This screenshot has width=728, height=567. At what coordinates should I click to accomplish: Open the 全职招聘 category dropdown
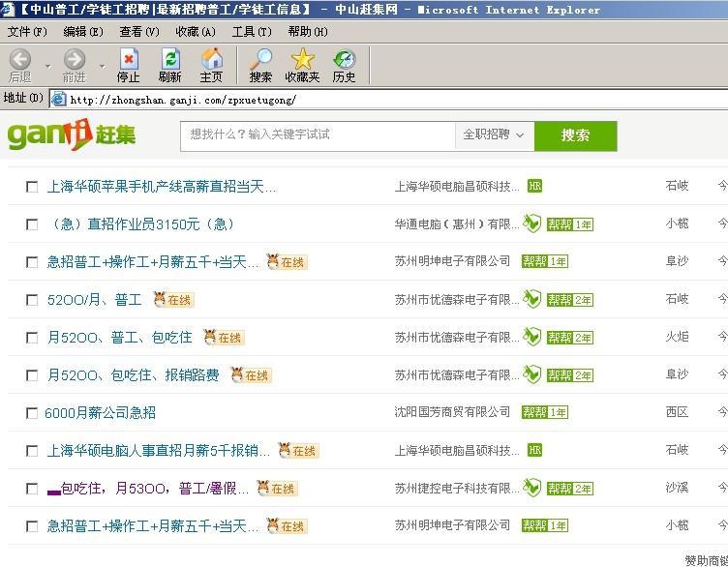pos(495,135)
